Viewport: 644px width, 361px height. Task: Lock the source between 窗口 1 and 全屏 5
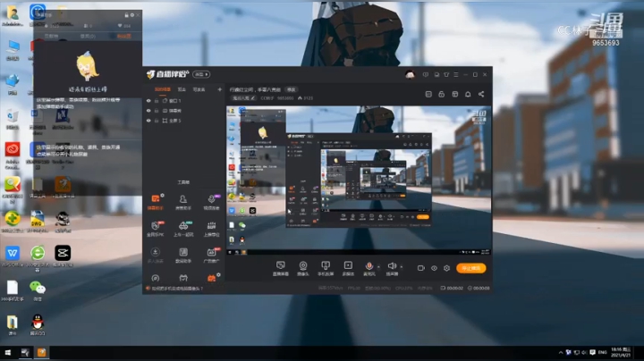[x=157, y=111]
